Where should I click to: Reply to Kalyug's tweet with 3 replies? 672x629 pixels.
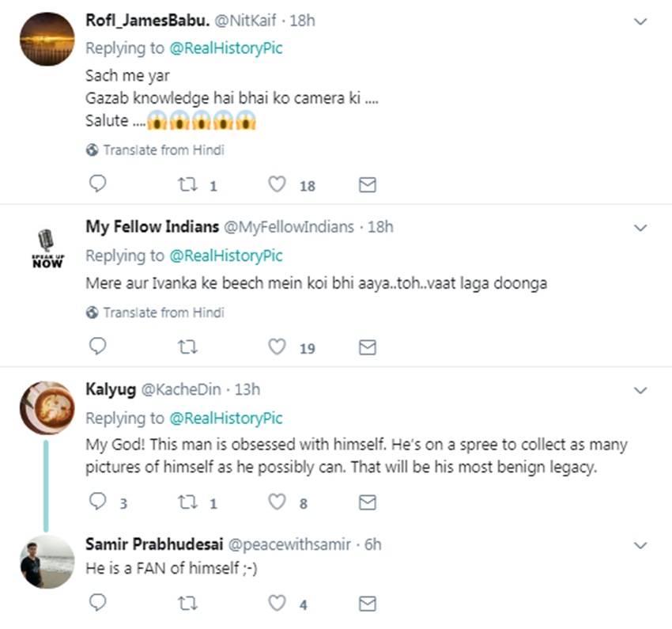tap(96, 502)
